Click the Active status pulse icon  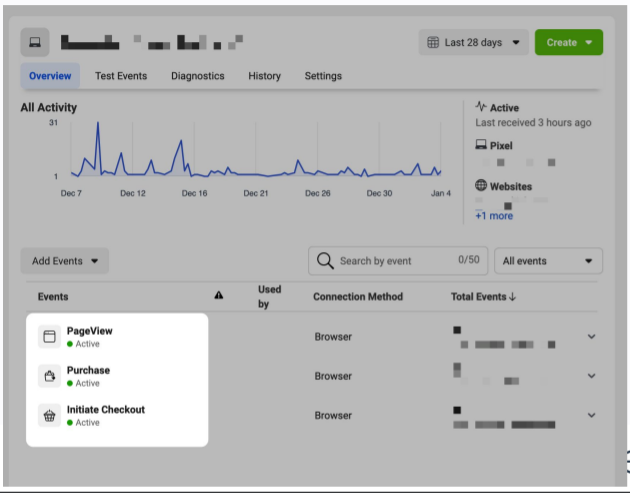click(x=481, y=106)
